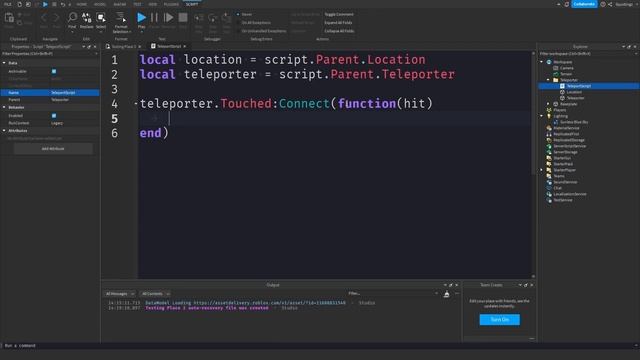Toggle the Enabled property checkbox
Image resolution: width=640 pixels, height=360 pixels.
pos(54,116)
